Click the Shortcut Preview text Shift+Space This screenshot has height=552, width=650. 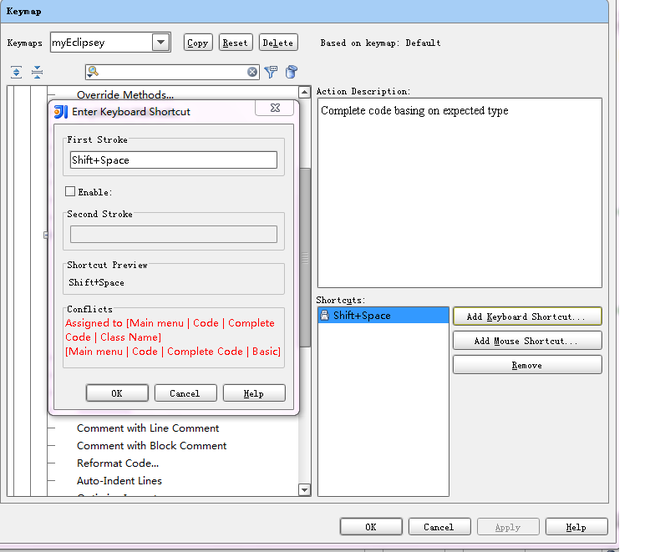click(96, 283)
